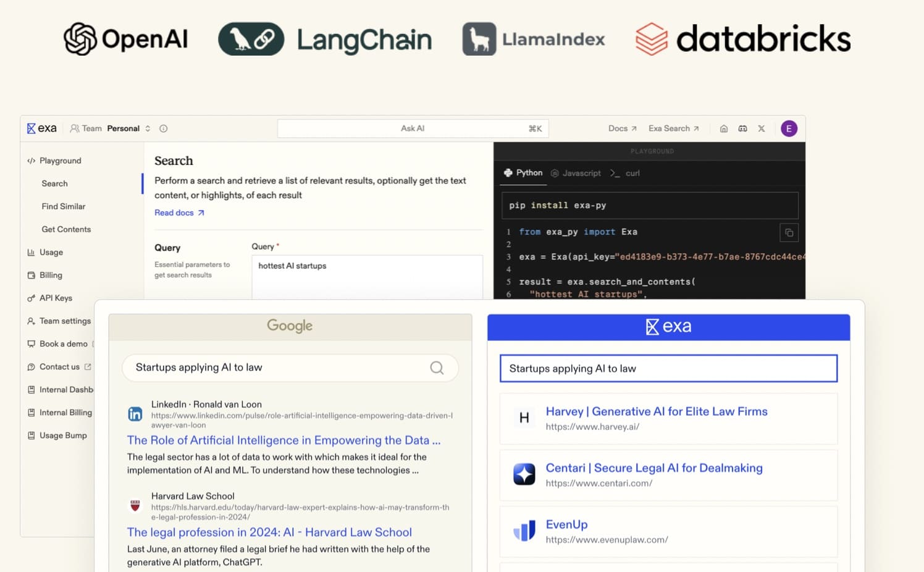924x572 pixels.
Task: Open the Exa Search external link
Action: (673, 128)
